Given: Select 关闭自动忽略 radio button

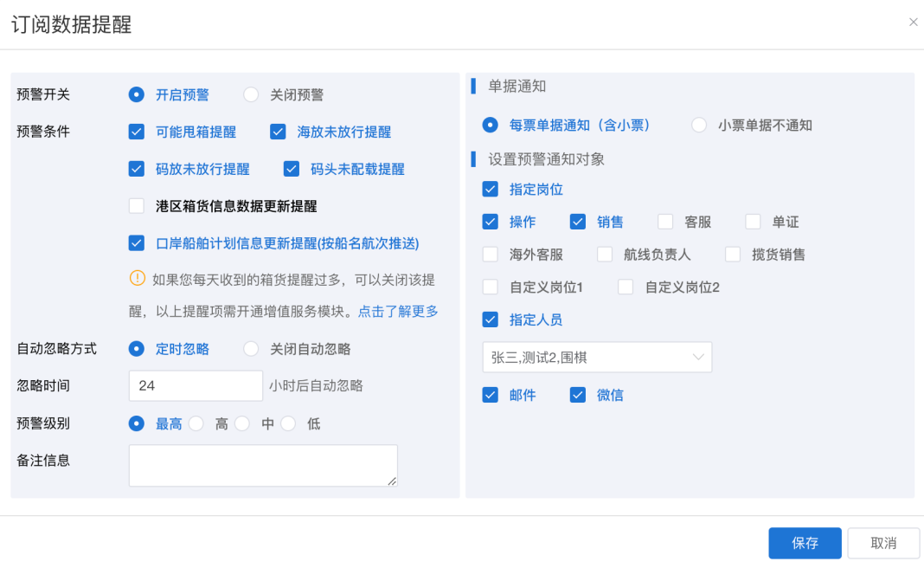Looking at the screenshot, I should (x=251, y=349).
